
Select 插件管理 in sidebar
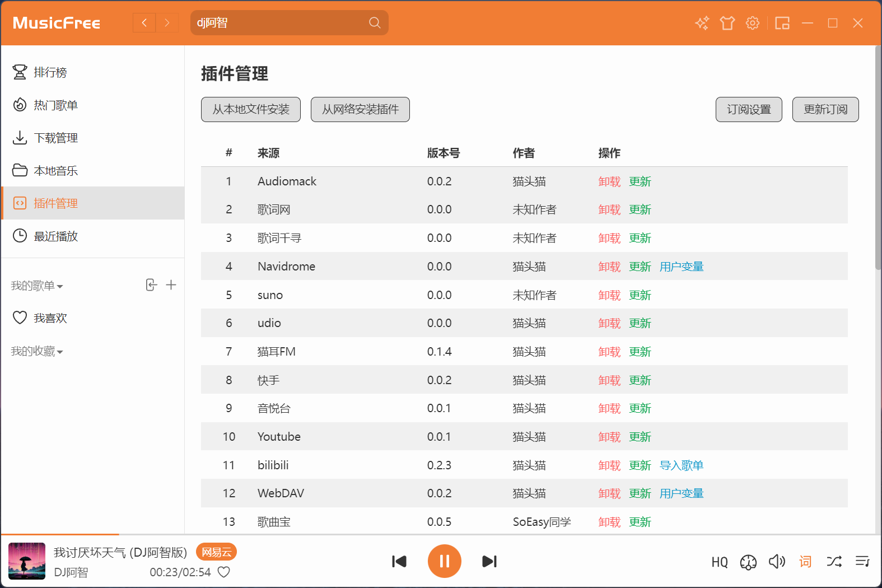point(92,203)
